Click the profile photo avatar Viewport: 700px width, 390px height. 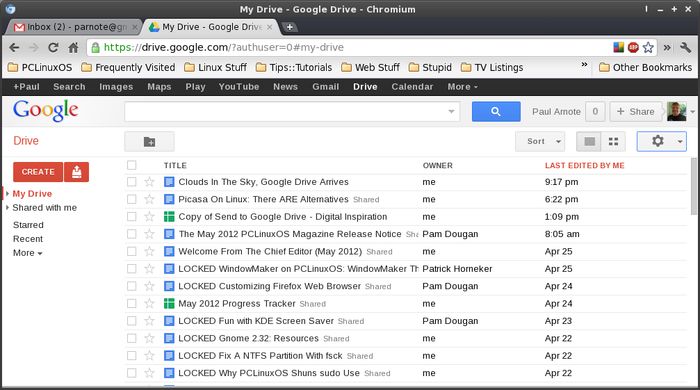coord(676,112)
